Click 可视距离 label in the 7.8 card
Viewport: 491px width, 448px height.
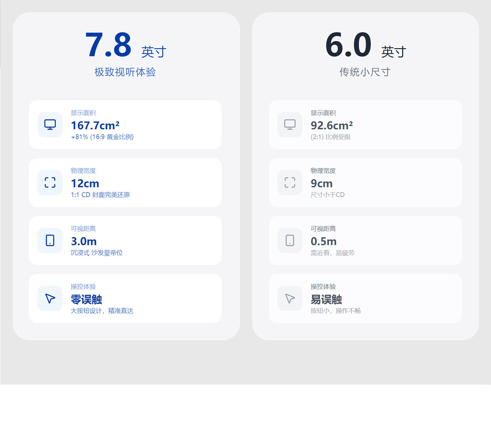click(x=83, y=229)
